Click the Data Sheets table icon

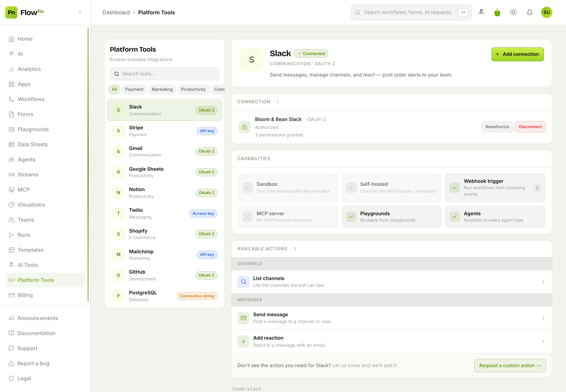11,144
